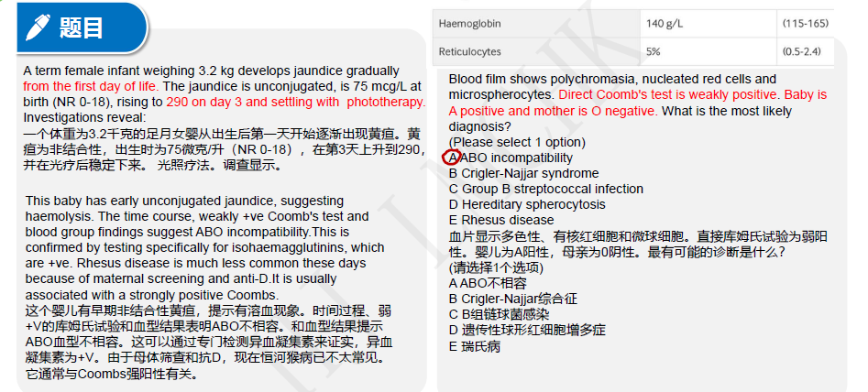Click the Reticulocytes row label
The height and width of the screenshot is (392, 868).
pyautogui.click(x=469, y=52)
